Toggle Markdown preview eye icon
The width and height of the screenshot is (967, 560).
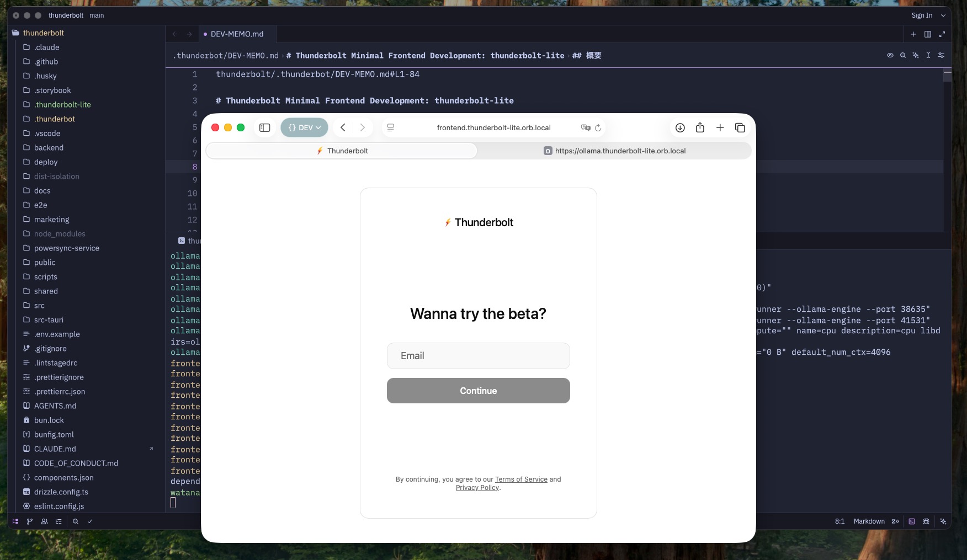pos(890,56)
